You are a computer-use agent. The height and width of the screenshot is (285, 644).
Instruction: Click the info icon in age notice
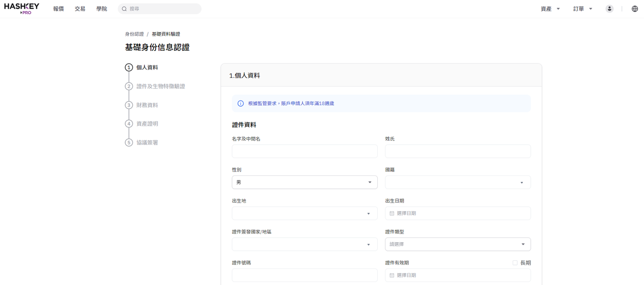[240, 104]
